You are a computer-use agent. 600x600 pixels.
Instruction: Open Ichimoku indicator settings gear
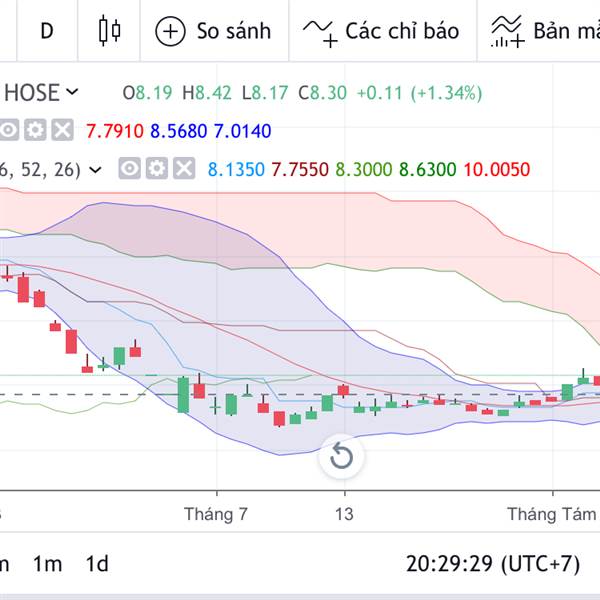[157, 168]
